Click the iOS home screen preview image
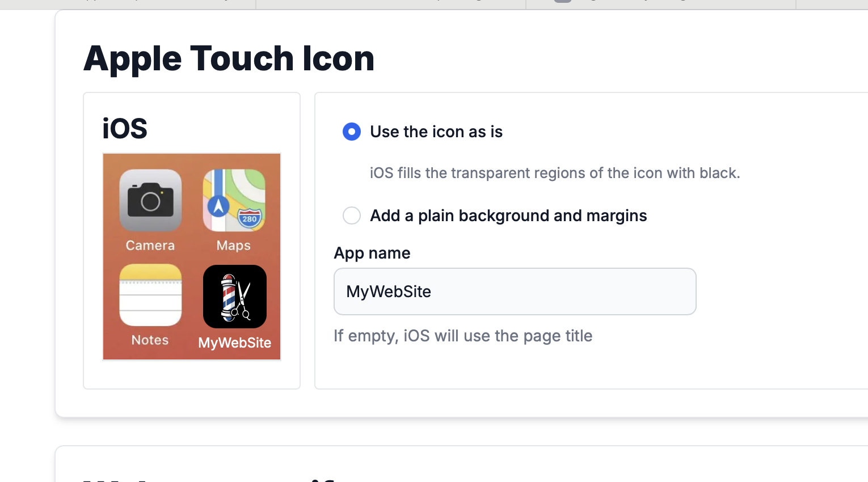868x482 pixels. (x=191, y=256)
